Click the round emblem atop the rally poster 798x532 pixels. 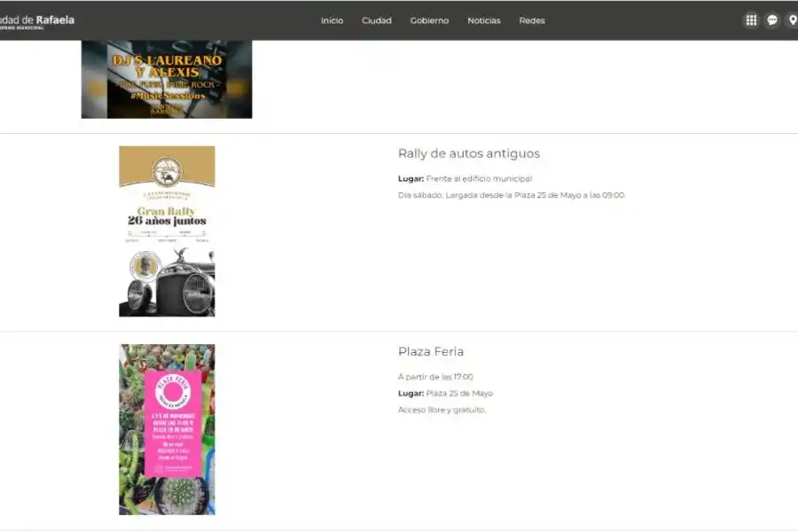167,171
